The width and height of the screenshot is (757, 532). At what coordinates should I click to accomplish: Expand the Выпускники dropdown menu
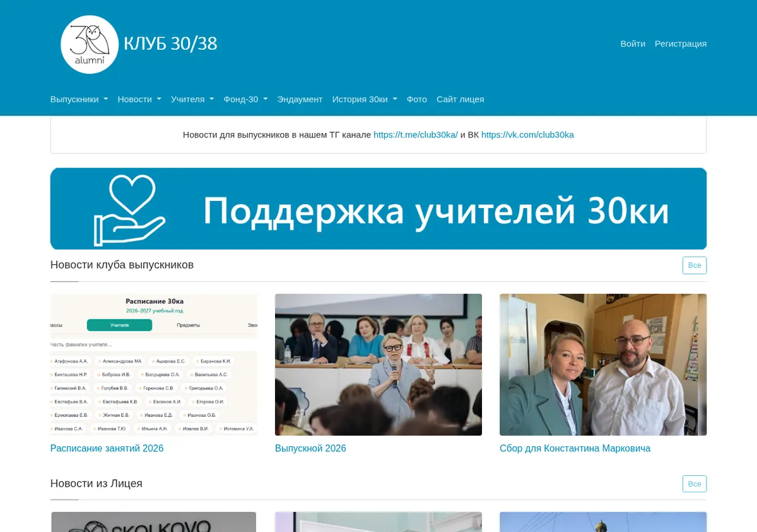[79, 99]
